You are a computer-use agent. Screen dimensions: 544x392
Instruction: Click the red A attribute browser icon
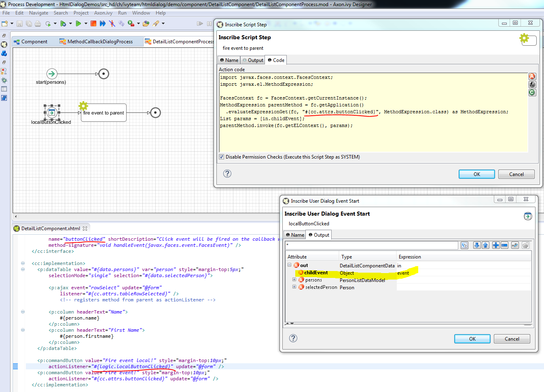click(532, 76)
